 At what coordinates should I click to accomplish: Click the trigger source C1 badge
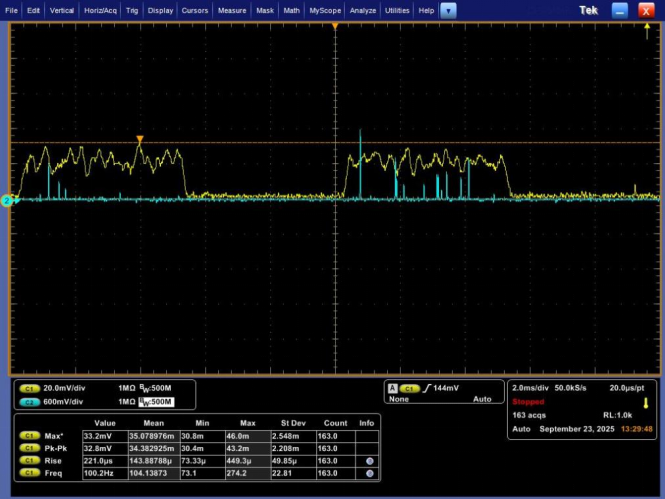tap(409, 388)
